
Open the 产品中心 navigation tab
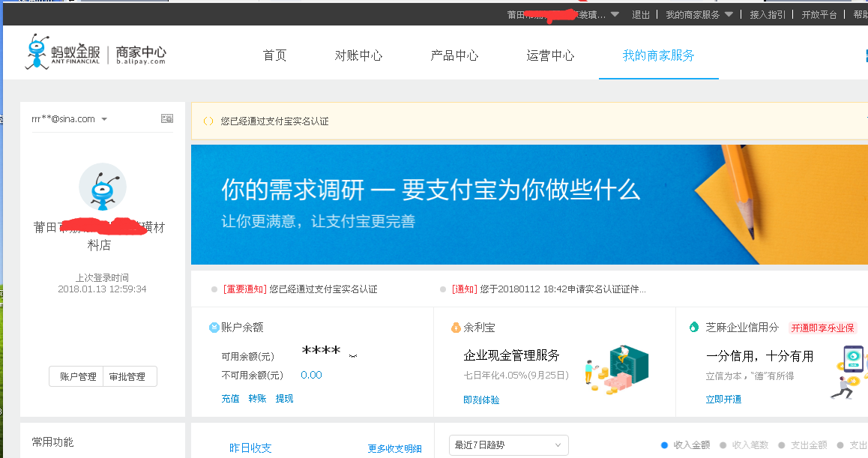[x=454, y=55]
